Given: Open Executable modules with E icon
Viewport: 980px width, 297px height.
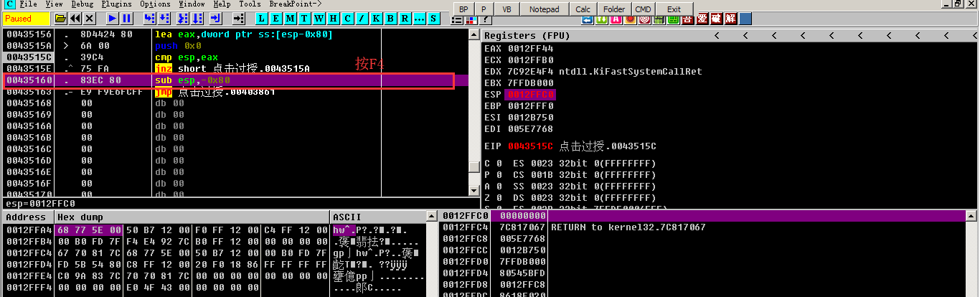Looking at the screenshot, I should [x=275, y=18].
